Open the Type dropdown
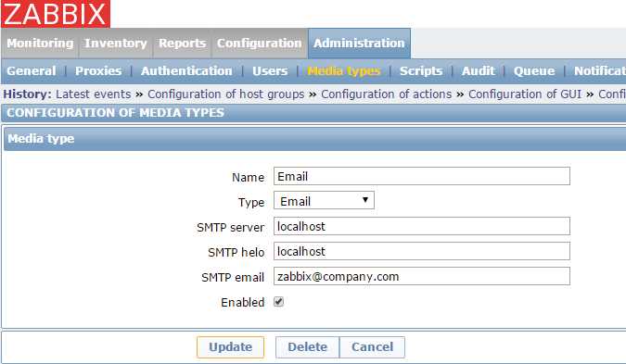626x364 pixels. click(x=324, y=201)
